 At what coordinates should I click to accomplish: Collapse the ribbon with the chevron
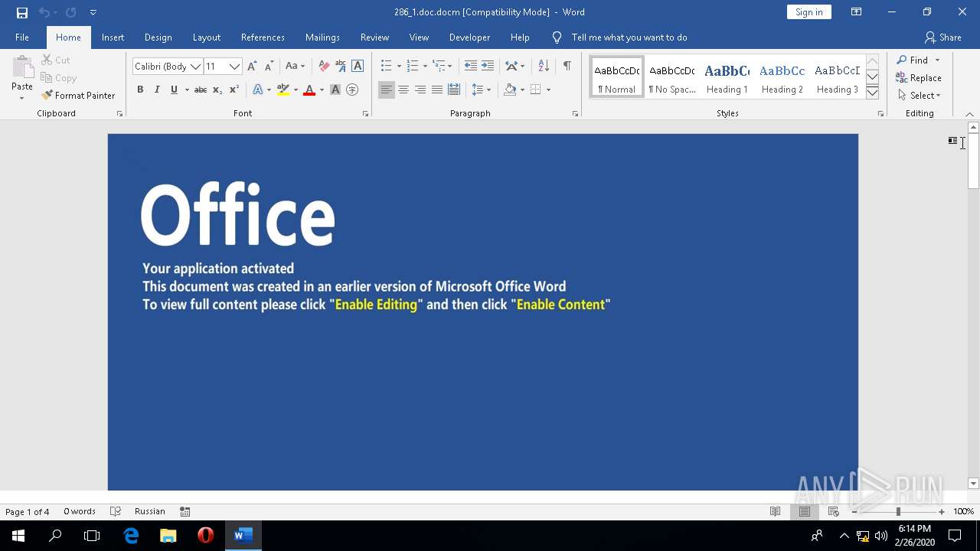point(969,114)
